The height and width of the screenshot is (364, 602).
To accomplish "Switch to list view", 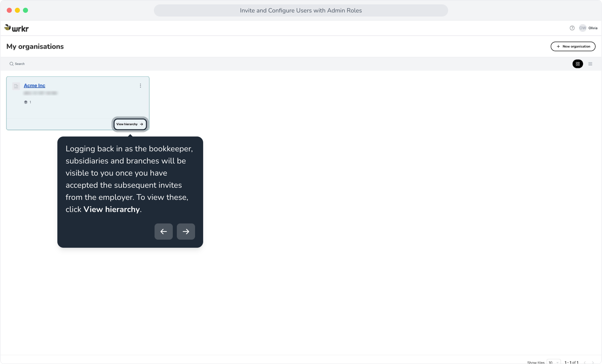I will [590, 64].
